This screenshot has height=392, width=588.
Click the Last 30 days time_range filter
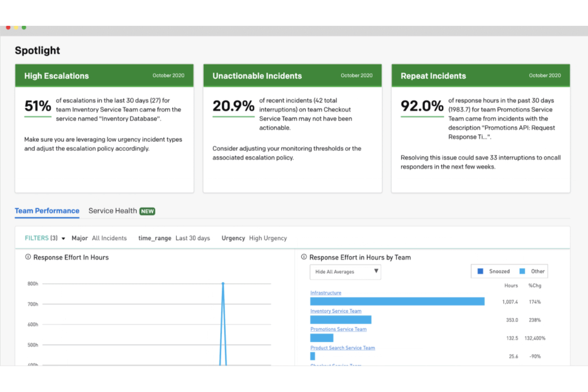coord(193,238)
